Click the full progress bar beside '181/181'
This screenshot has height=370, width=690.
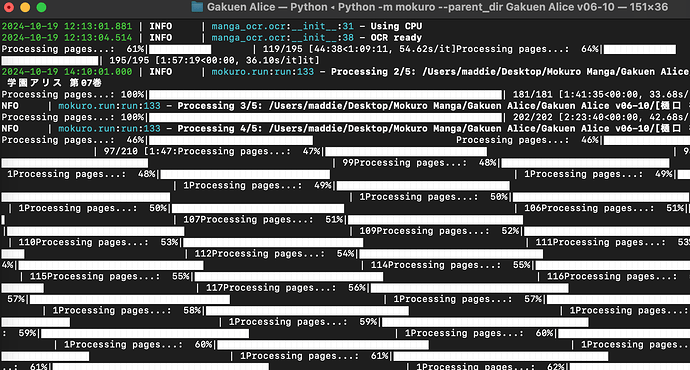(x=325, y=95)
